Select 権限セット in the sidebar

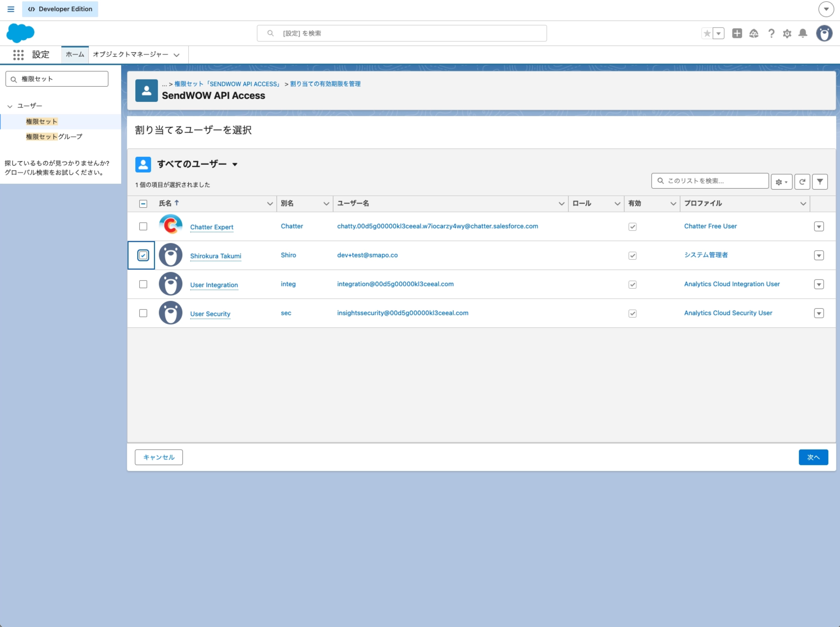click(42, 122)
